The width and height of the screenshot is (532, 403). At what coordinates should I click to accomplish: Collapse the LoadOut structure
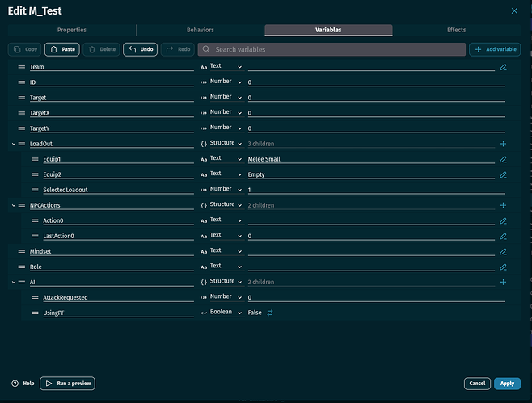coord(14,144)
